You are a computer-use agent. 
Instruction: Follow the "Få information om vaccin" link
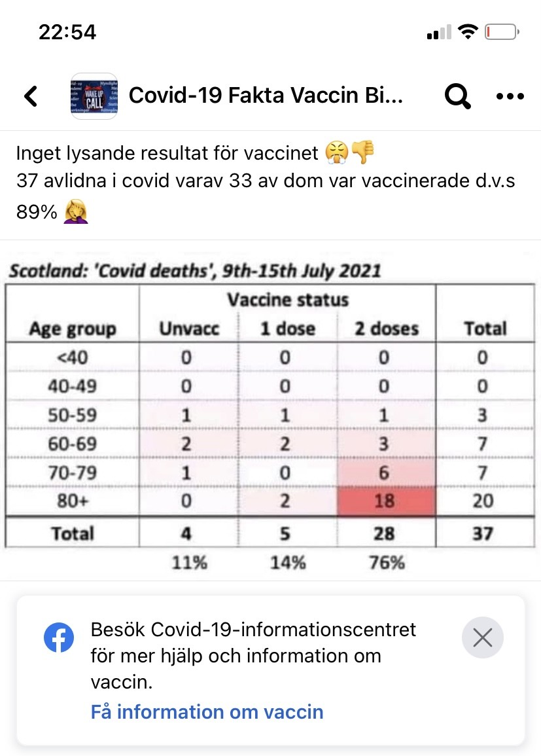(x=207, y=711)
